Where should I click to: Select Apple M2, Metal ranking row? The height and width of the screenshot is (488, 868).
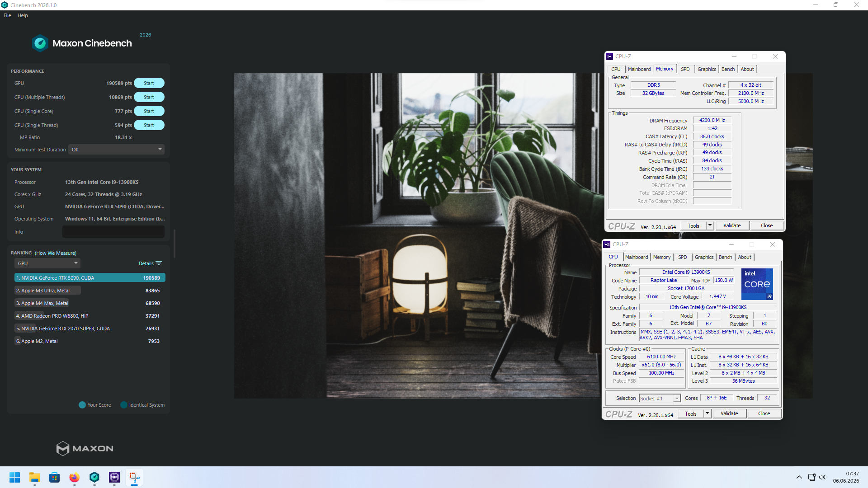(90, 341)
